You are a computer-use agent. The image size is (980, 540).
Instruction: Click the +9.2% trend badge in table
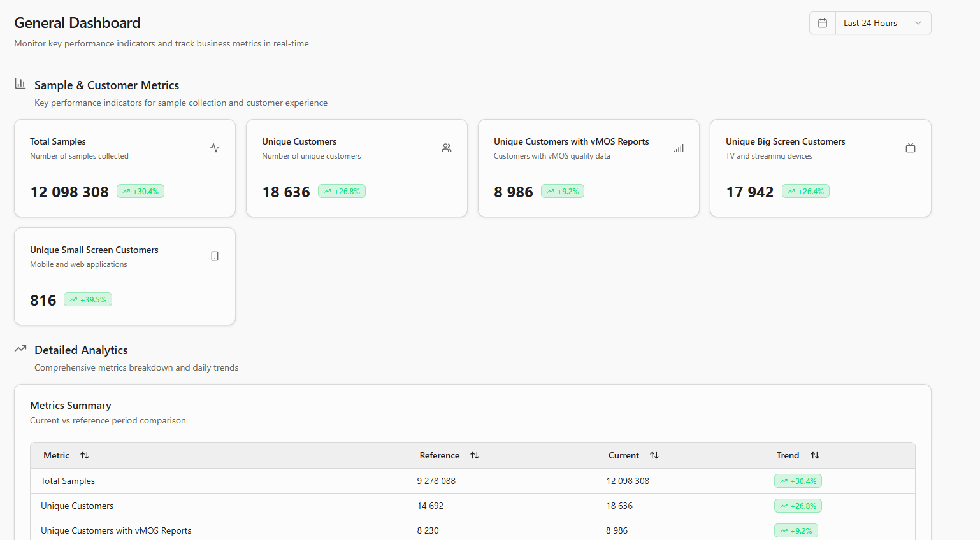tap(796, 530)
